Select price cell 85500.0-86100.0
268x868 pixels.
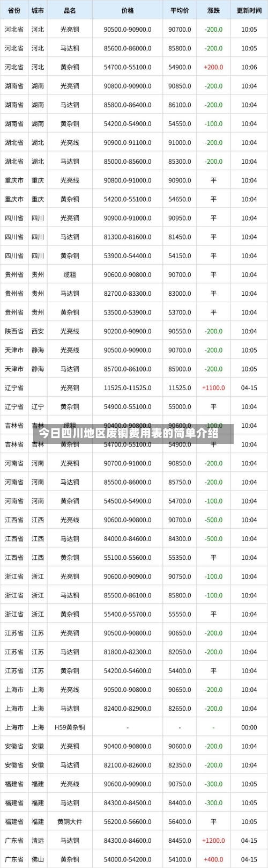(128, 595)
